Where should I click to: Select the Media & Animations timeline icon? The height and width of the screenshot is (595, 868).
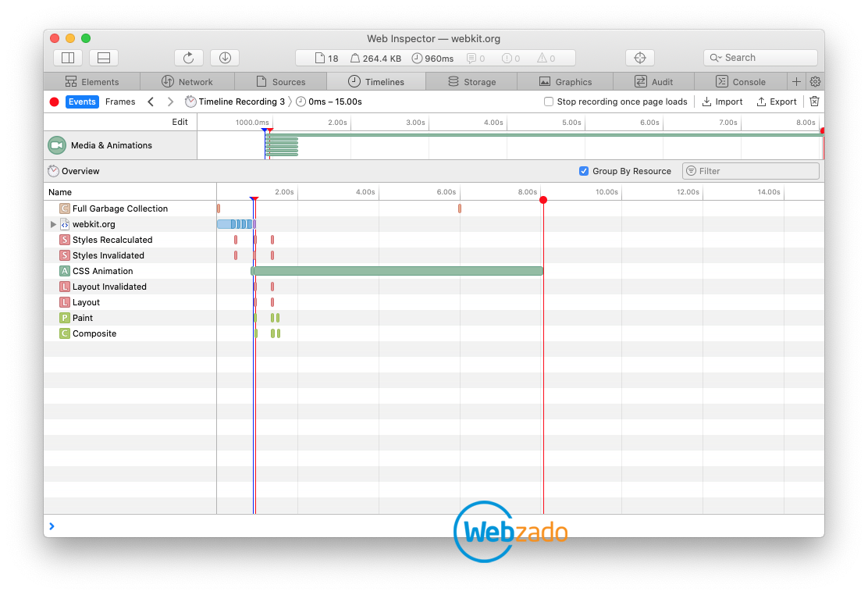(57, 145)
